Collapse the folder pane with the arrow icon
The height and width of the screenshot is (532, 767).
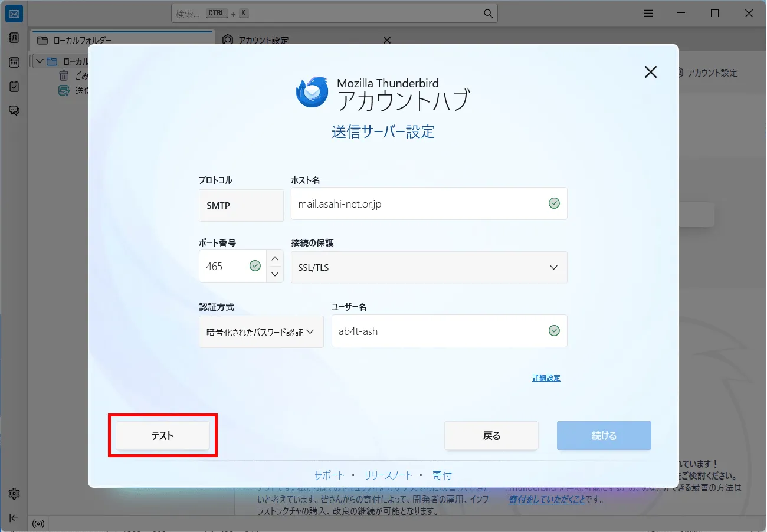click(14, 518)
